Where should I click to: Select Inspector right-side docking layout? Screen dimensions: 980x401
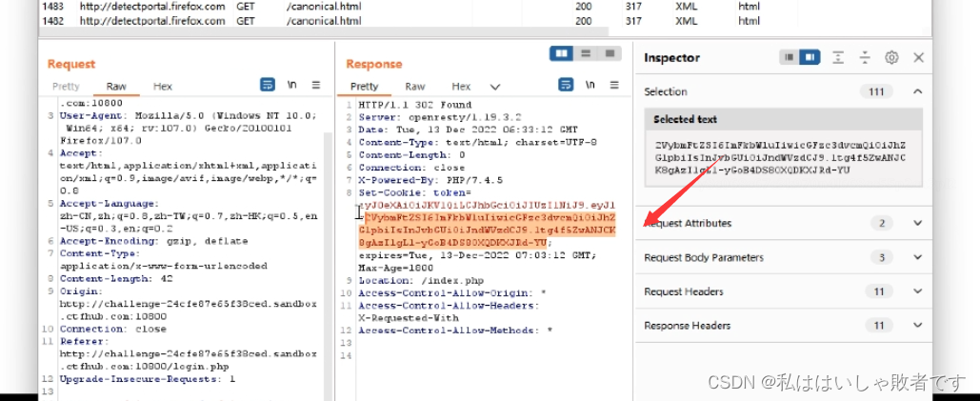(810, 57)
